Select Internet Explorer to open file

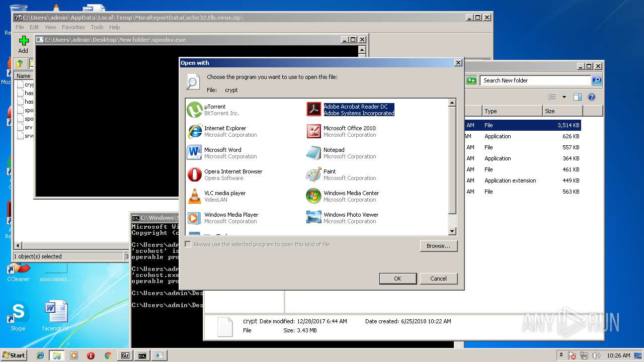222,131
